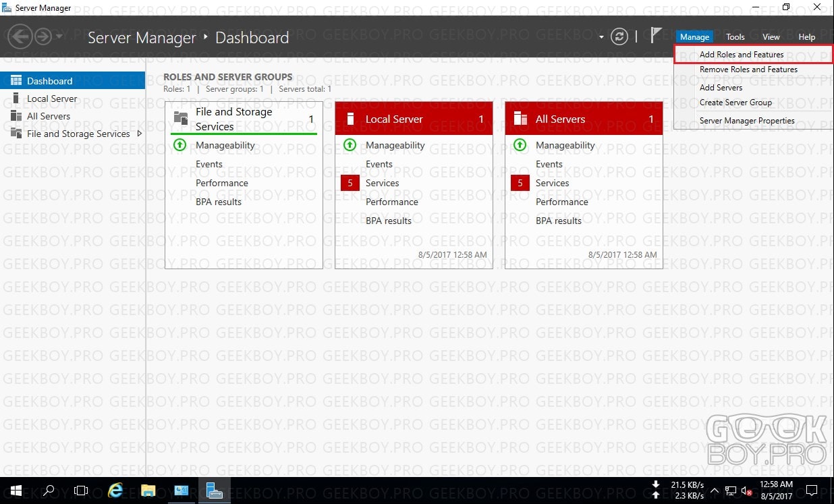View BPA results in the All Servers tile
834x504 pixels.
point(559,221)
